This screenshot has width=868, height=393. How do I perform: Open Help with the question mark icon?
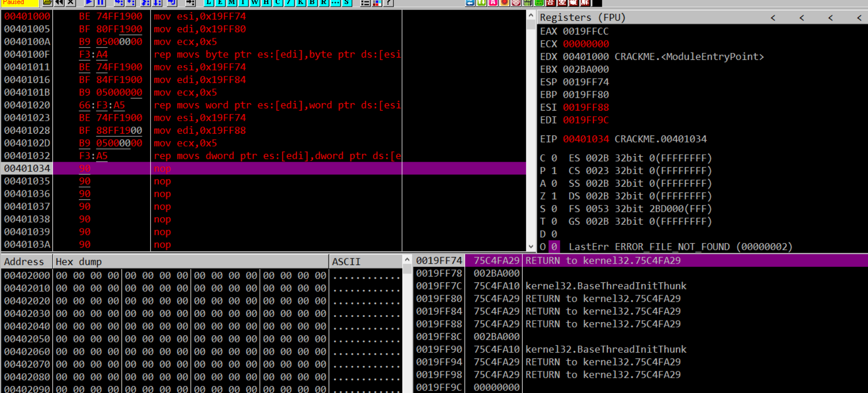388,2
